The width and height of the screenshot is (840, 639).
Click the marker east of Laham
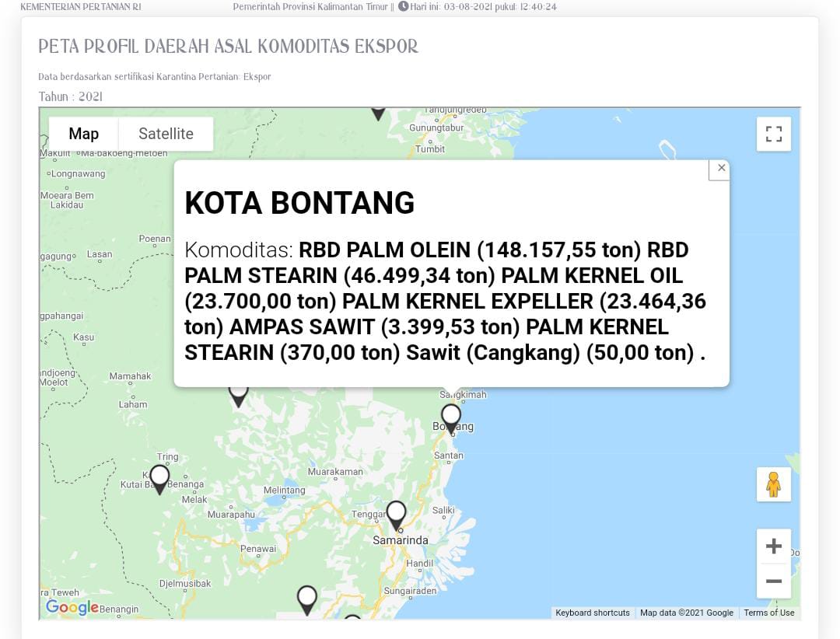coord(238,394)
